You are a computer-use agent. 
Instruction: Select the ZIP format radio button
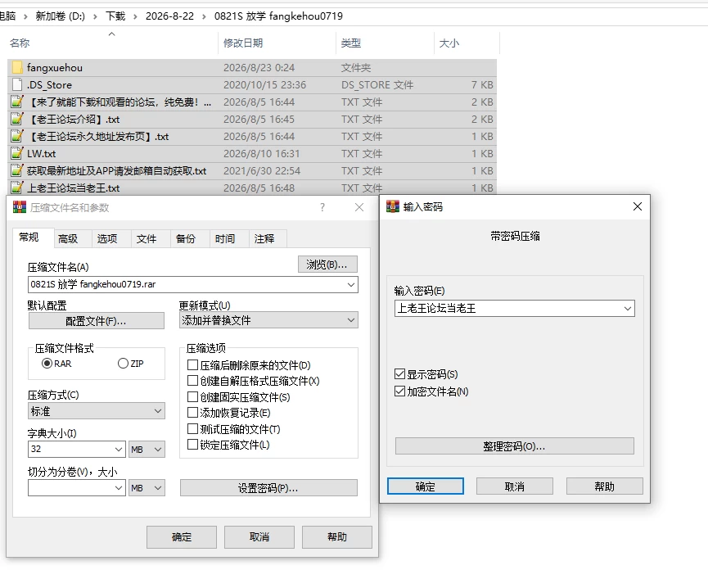click(x=123, y=364)
